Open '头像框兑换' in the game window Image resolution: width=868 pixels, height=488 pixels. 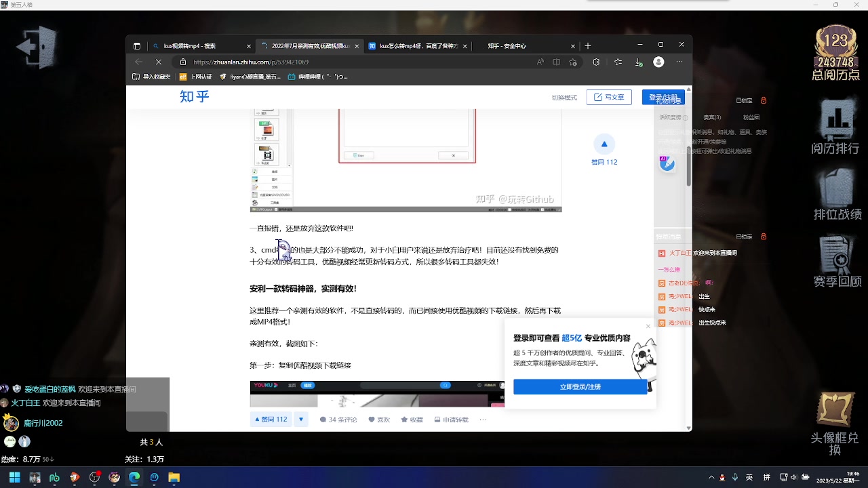coord(835,424)
